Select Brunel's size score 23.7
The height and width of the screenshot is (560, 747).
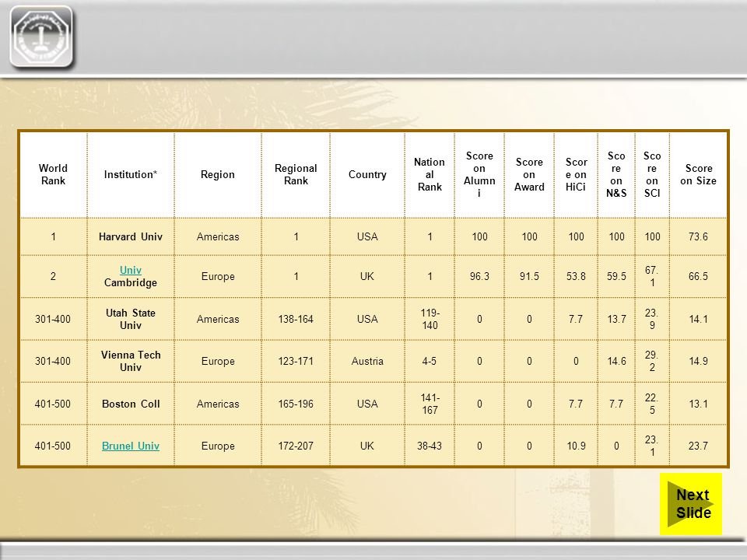699,446
